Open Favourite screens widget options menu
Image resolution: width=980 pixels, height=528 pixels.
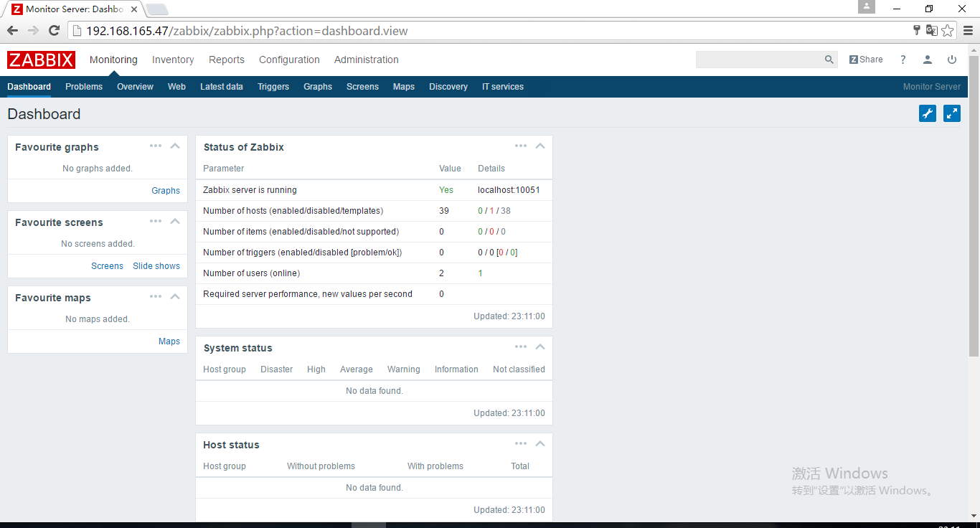point(156,221)
